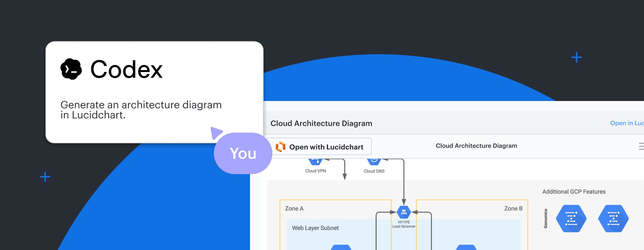
Task: Select the right Genomics hexagon icon
Action: click(613, 218)
